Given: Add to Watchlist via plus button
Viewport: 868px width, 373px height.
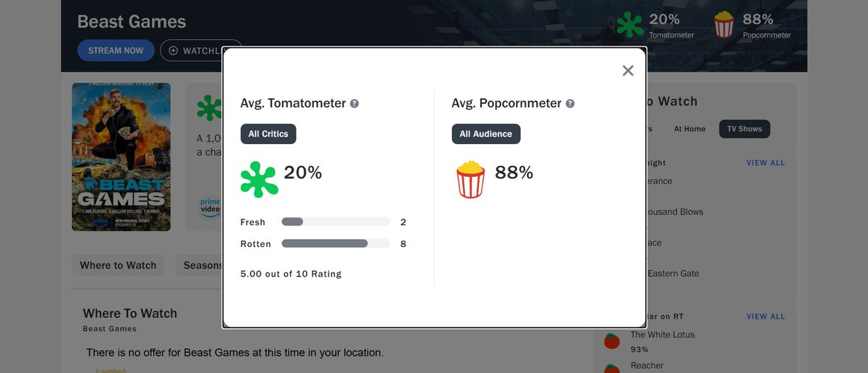Looking at the screenshot, I should coord(192,51).
